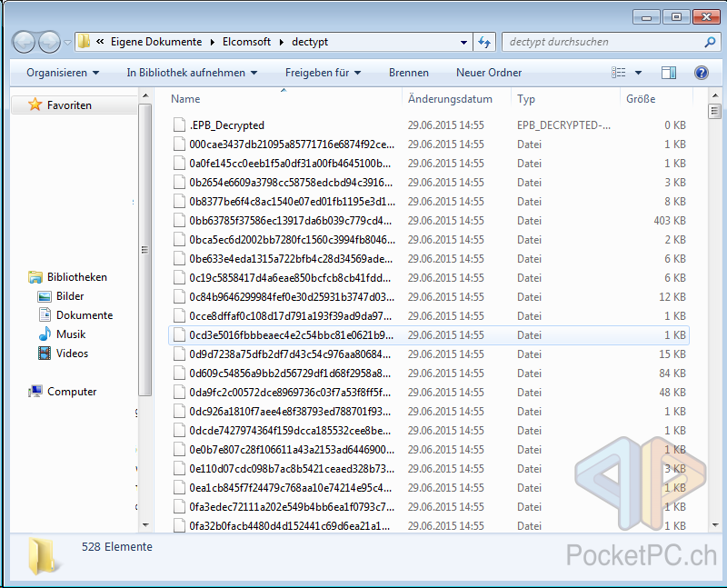Click the Brennen button
This screenshot has width=727, height=588.
pos(408,73)
